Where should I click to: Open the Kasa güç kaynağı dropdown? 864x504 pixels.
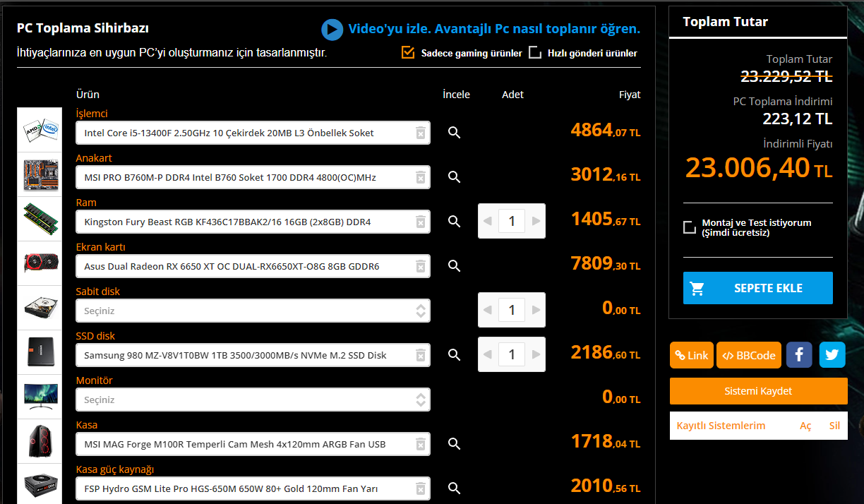point(253,488)
